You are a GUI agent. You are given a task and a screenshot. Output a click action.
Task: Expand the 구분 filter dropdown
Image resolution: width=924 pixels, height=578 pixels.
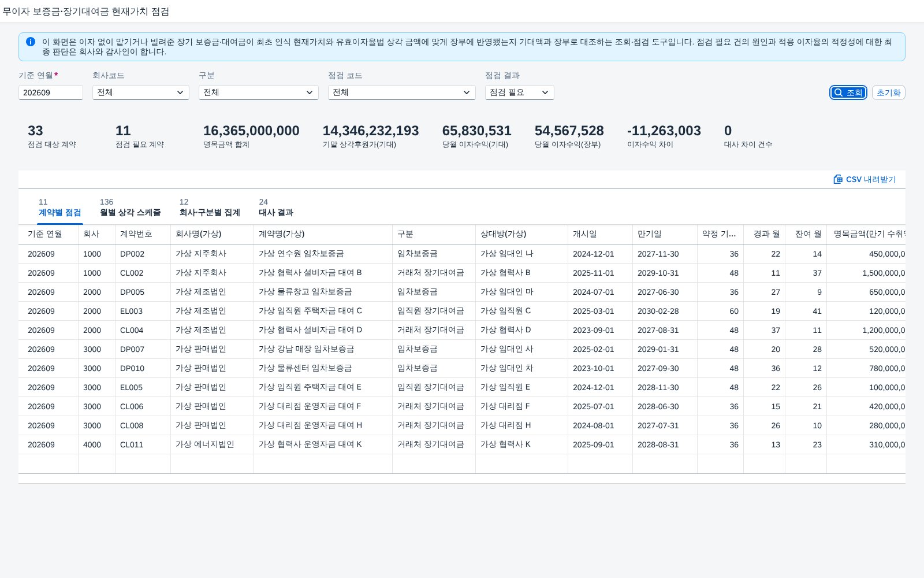click(x=259, y=92)
